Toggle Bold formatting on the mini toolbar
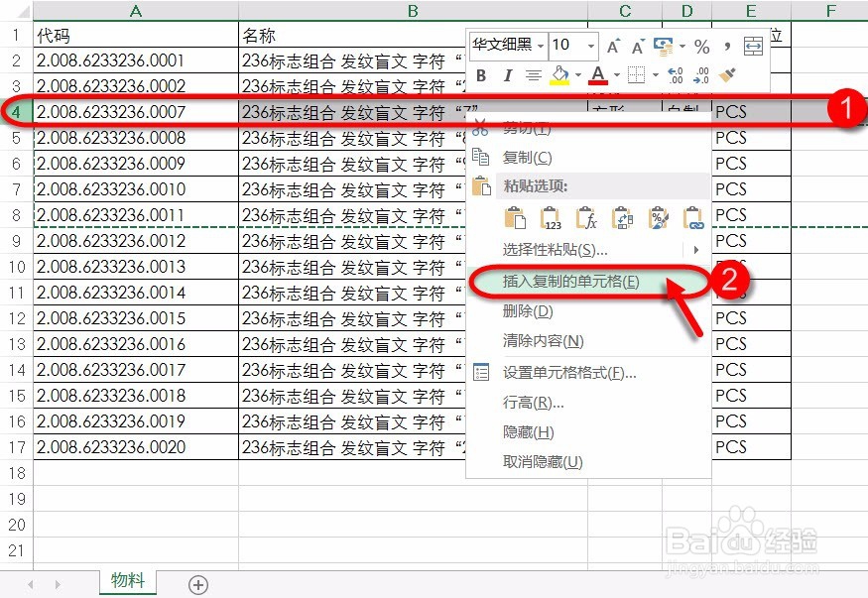868x598 pixels. (481, 75)
